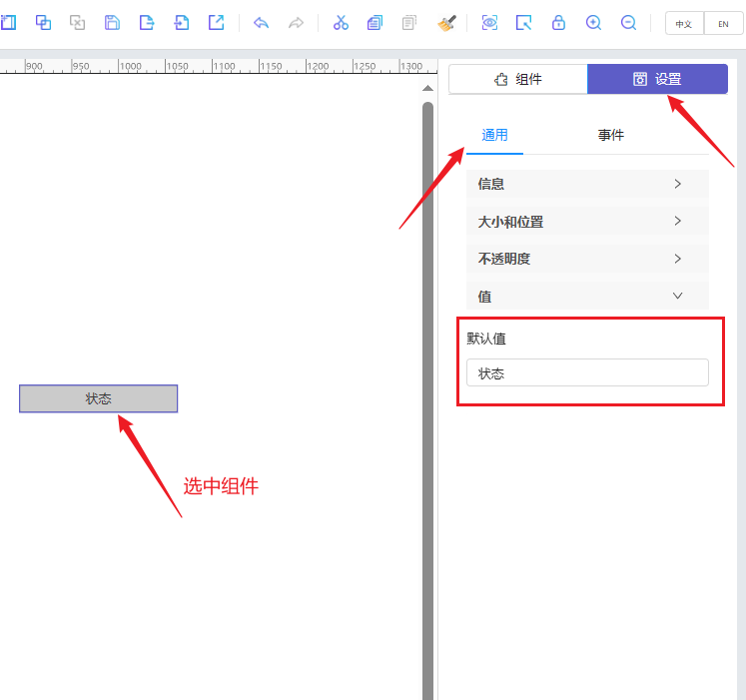
Task: Click the share/open external icon
Action: click(216, 22)
